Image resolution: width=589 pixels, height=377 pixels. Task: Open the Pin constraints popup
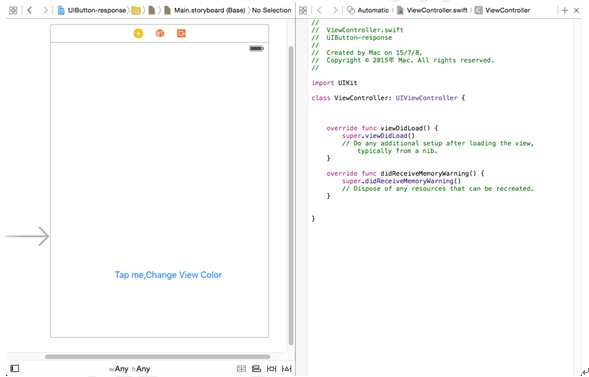(x=271, y=369)
